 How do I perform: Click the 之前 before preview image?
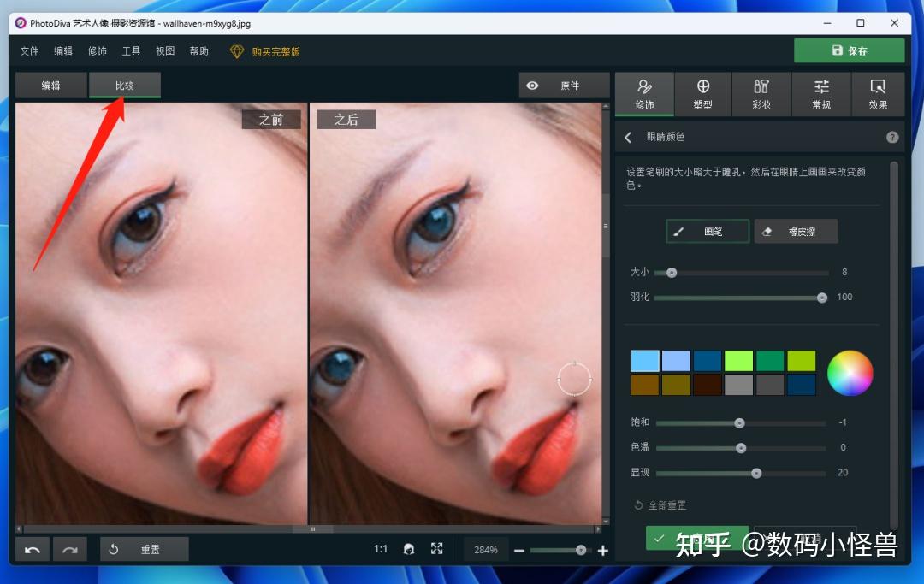click(162, 314)
